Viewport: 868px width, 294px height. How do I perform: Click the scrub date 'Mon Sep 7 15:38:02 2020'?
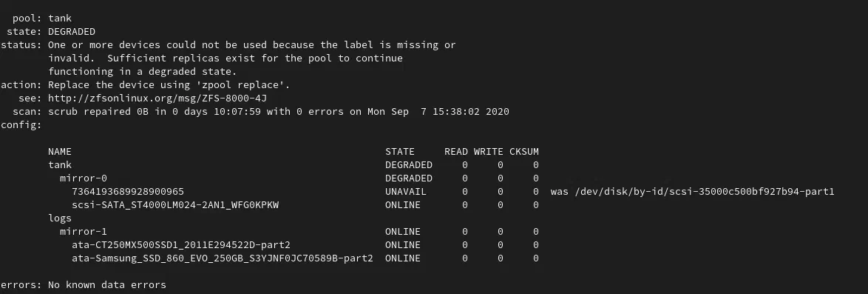click(x=438, y=112)
